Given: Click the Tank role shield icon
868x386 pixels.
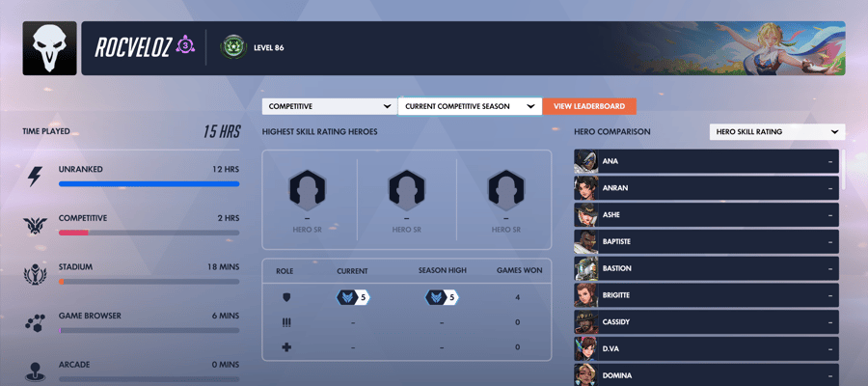Looking at the screenshot, I should coord(286,297).
